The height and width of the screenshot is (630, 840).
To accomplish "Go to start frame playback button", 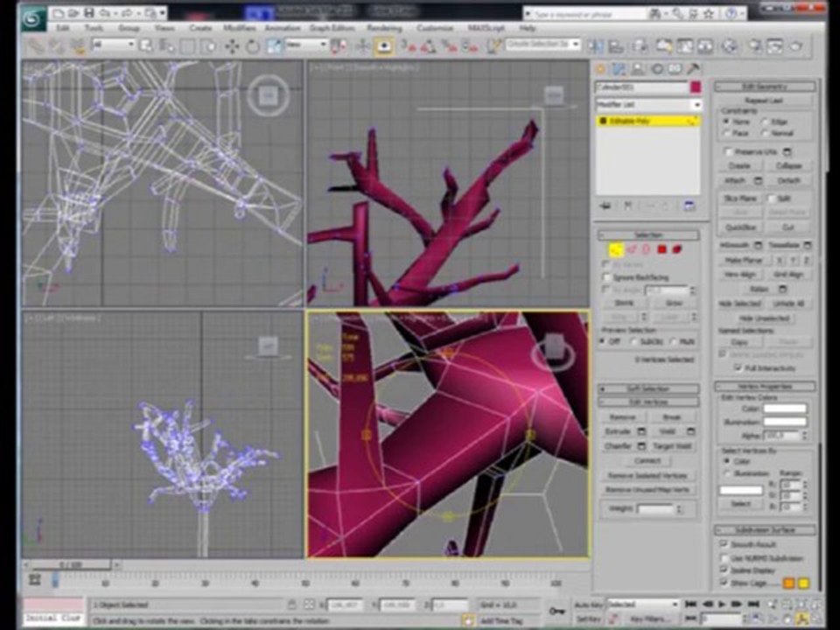I will (x=690, y=605).
